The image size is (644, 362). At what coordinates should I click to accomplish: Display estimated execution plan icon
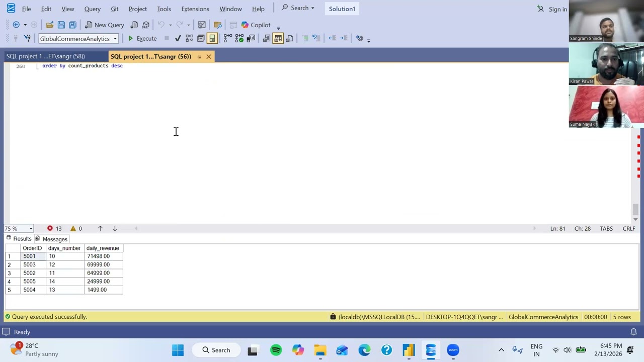point(189,38)
